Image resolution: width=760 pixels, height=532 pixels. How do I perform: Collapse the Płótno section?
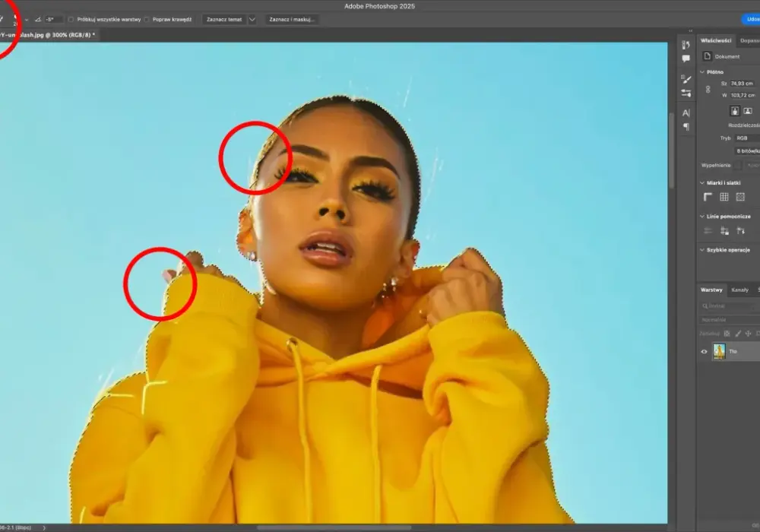701,71
